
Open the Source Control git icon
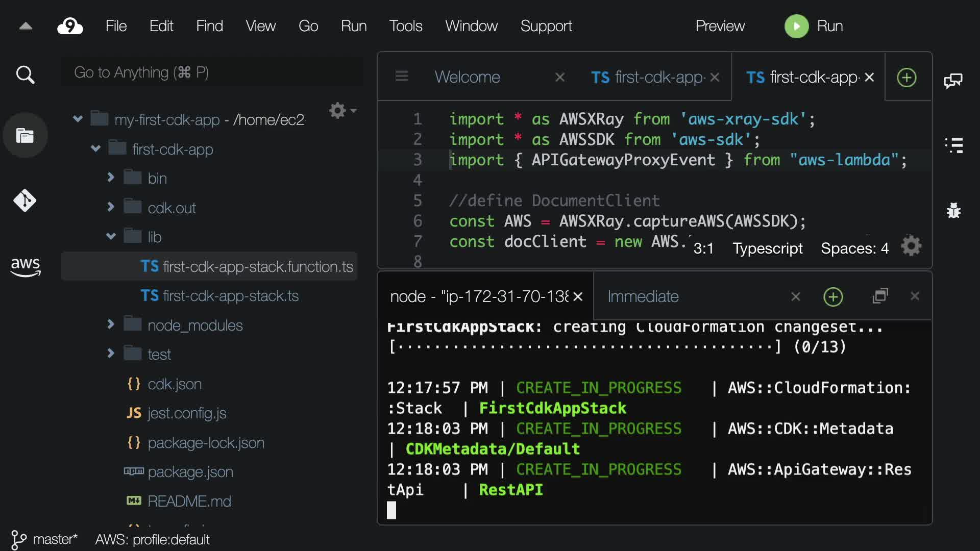pos(25,201)
